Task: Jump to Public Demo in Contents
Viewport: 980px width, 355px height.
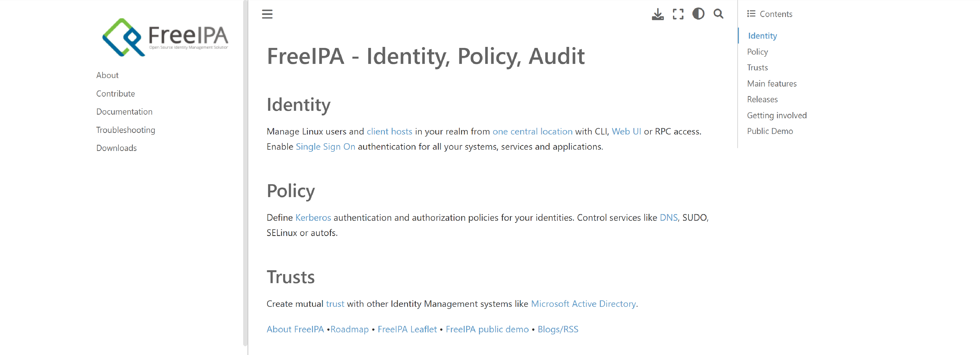Action: [x=770, y=131]
